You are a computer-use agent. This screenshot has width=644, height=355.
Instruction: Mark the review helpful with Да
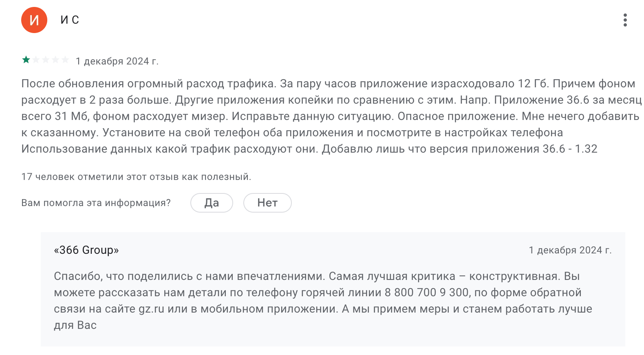(x=212, y=203)
